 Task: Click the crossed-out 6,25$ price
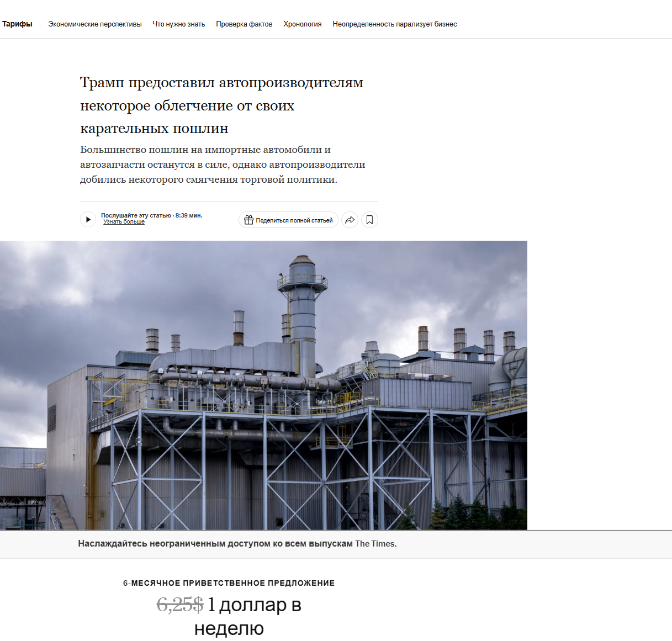click(x=180, y=605)
